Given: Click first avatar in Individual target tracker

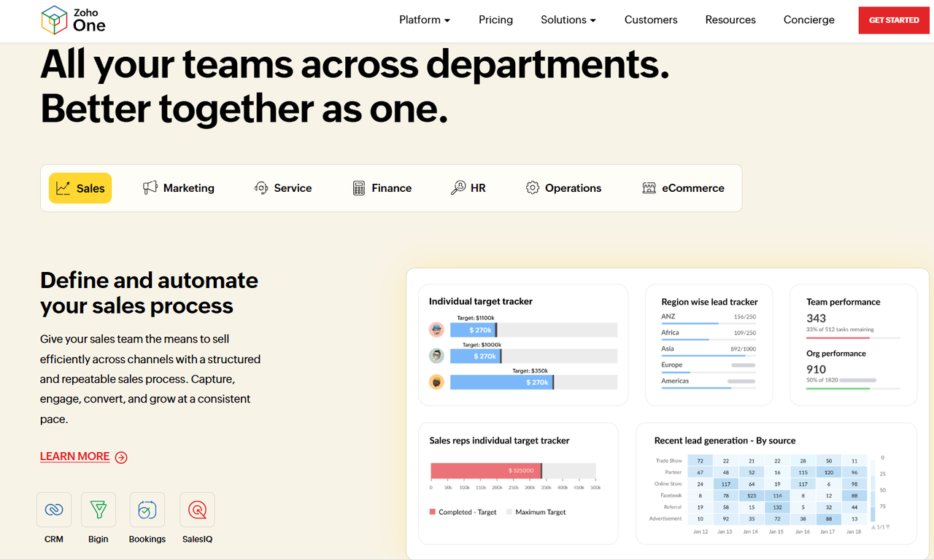Looking at the screenshot, I should (x=436, y=330).
